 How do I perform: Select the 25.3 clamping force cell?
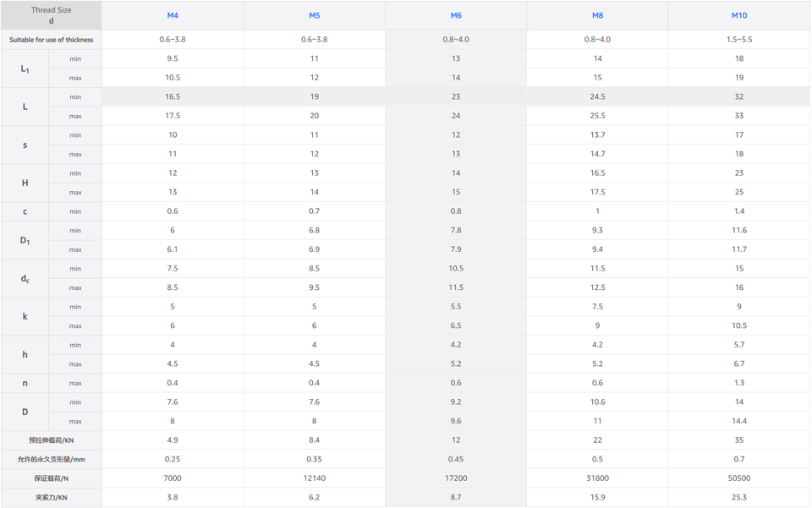tap(739, 498)
